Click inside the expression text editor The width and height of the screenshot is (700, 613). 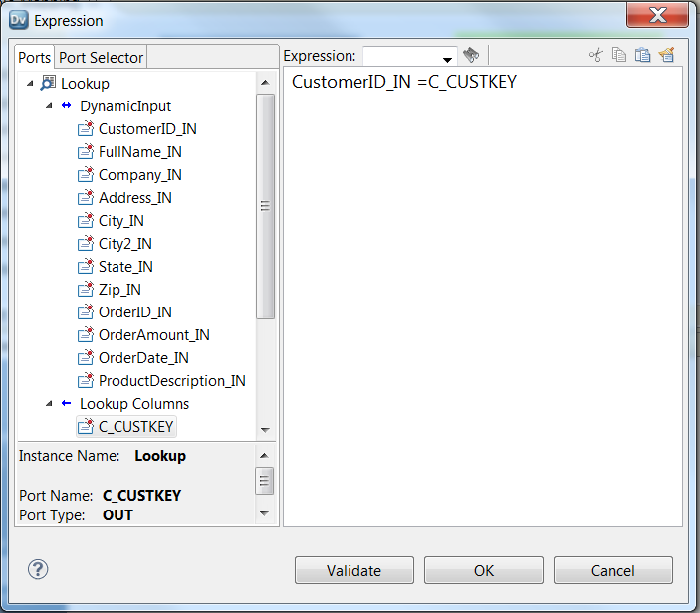click(x=483, y=299)
